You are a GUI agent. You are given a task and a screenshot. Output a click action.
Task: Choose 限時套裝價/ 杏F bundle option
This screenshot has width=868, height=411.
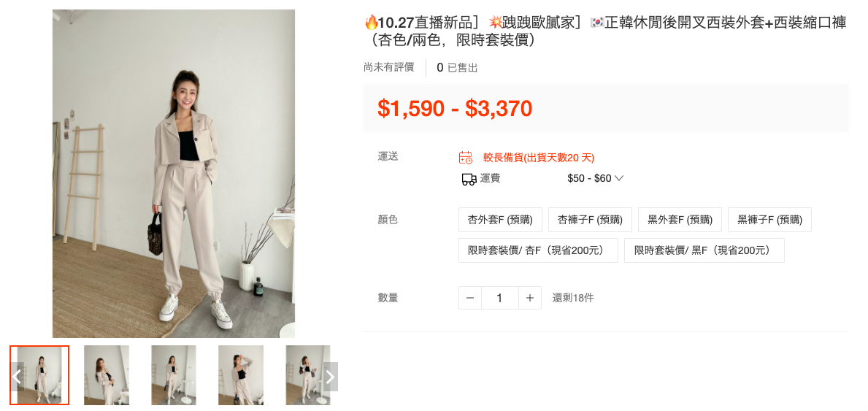538,250
